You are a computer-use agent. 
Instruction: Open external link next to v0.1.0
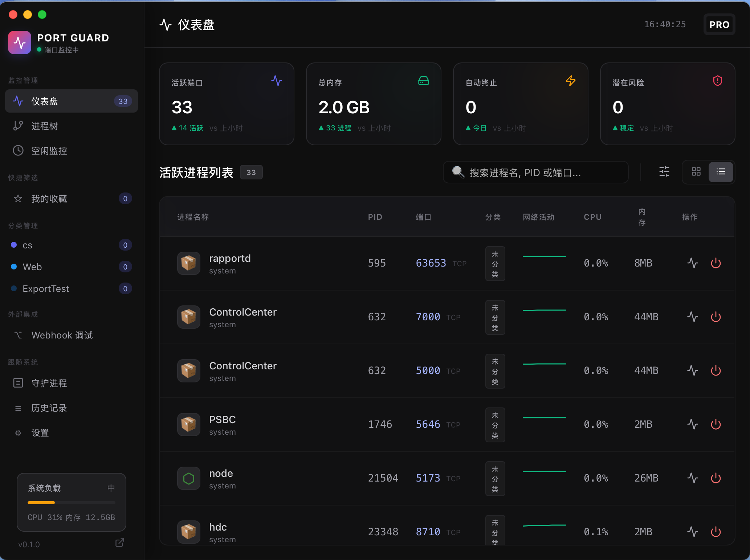[x=120, y=543]
